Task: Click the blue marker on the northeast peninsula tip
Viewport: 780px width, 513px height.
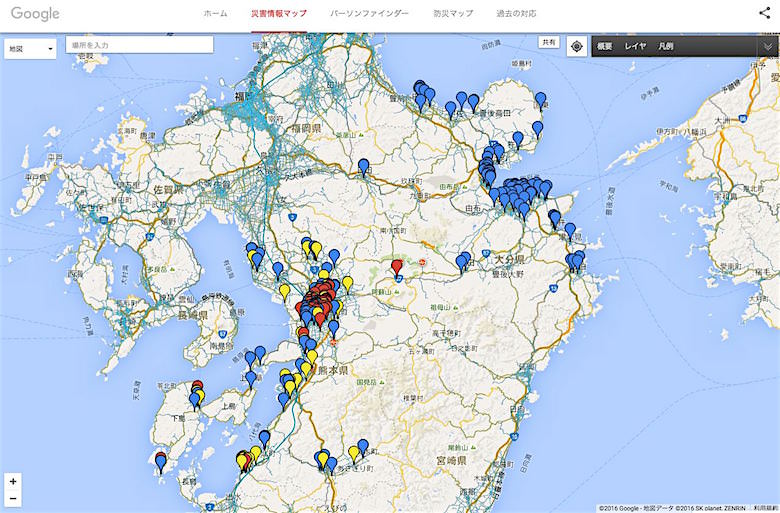Action: pos(540,99)
